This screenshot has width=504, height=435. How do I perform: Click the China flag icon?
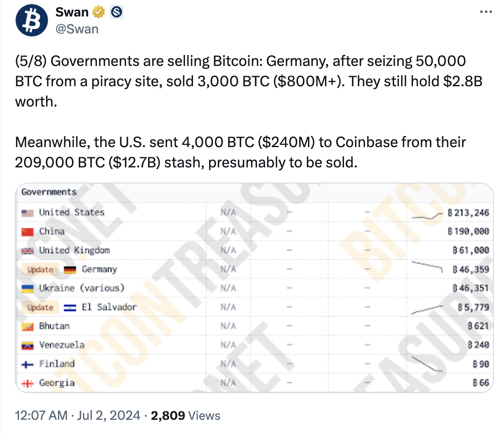[x=28, y=232]
